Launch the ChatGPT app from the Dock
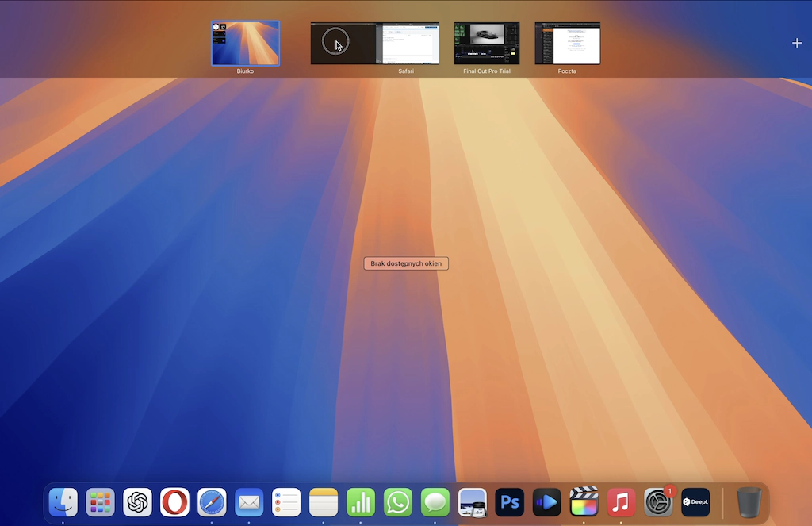This screenshot has width=812, height=526. (137, 502)
